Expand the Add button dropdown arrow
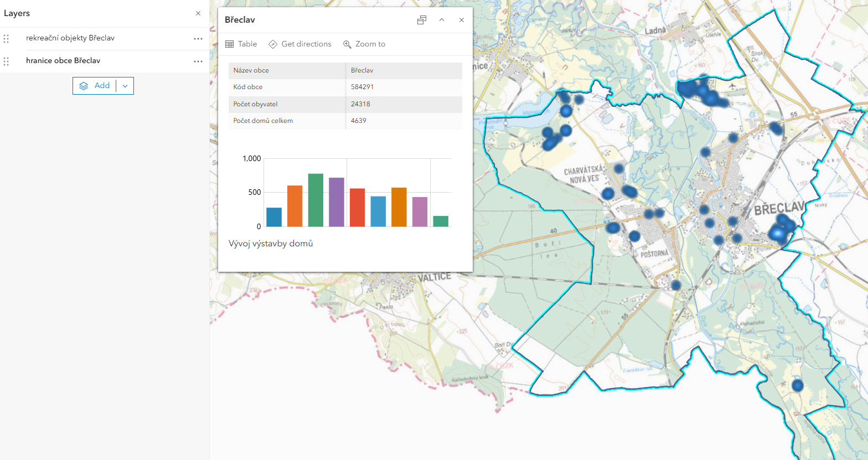The height and width of the screenshot is (460, 868). 125,86
